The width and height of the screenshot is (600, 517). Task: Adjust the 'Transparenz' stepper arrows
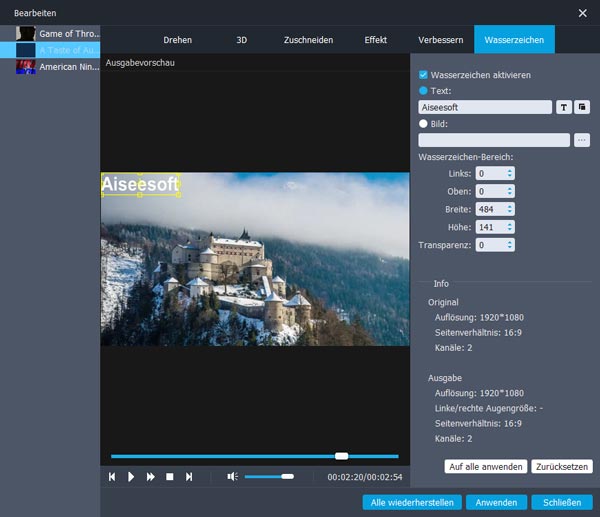point(510,245)
